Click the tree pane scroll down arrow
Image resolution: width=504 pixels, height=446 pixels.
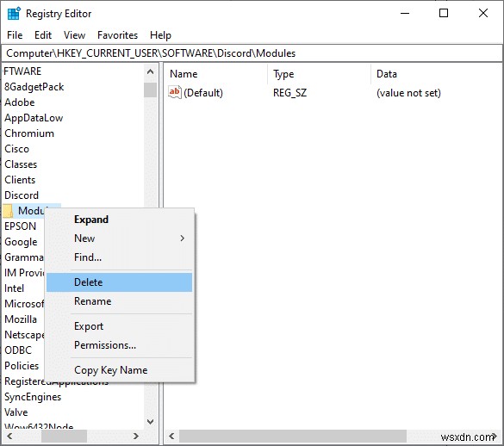tap(150, 421)
